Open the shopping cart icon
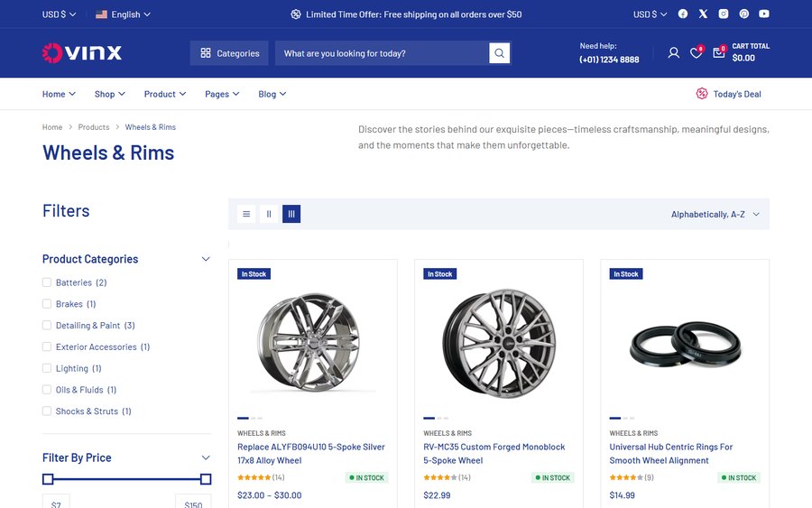Viewport: 812px width, 508px height. click(719, 52)
